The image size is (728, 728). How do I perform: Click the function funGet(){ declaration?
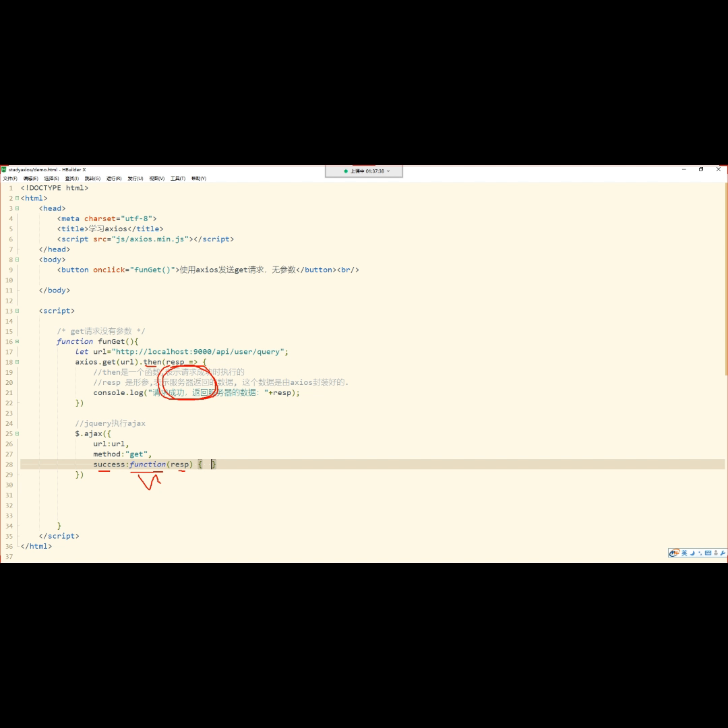(x=98, y=342)
